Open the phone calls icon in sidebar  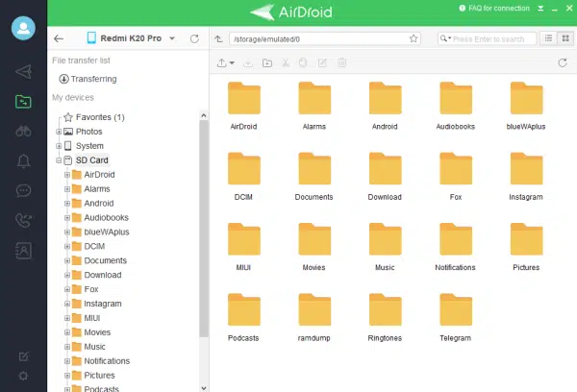pos(23,220)
